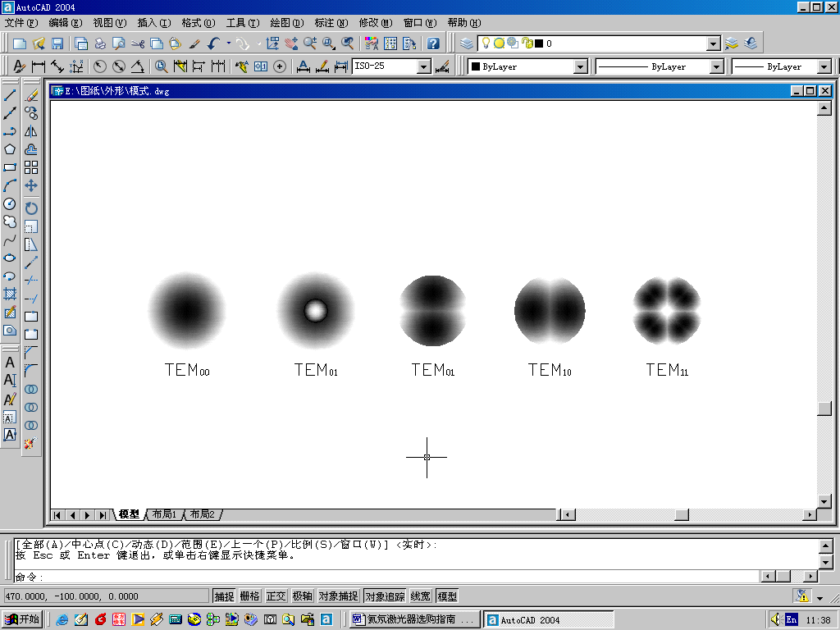Click the Save icon in standard toolbar
The image size is (840, 630).
(x=57, y=43)
